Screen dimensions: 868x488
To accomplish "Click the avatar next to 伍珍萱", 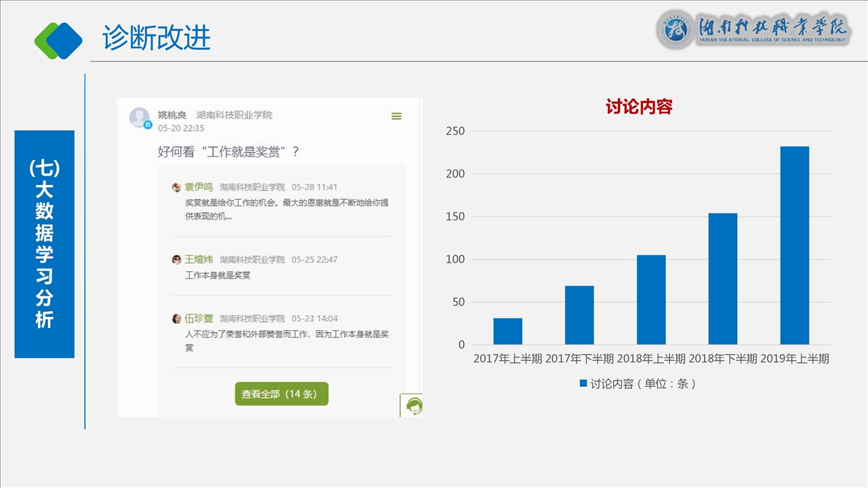I will click(176, 319).
